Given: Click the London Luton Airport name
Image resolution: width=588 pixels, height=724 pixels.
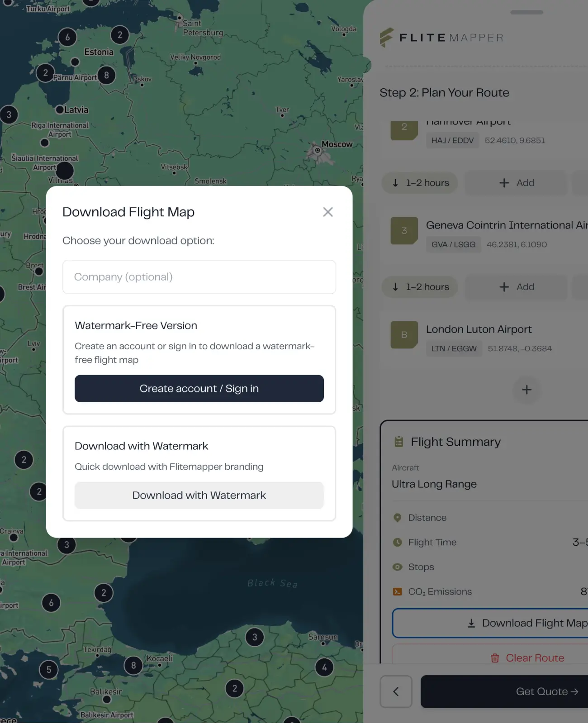Looking at the screenshot, I should coord(479,329).
